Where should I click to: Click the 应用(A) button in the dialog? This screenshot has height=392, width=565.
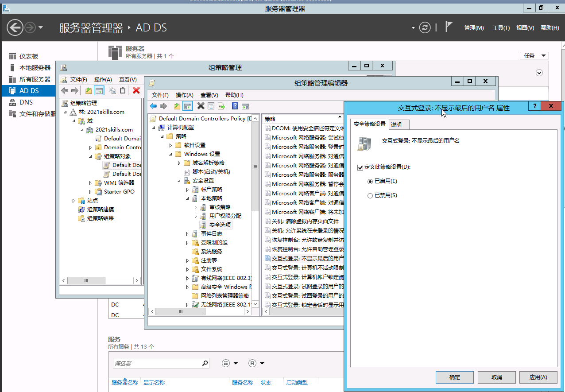coord(538,377)
